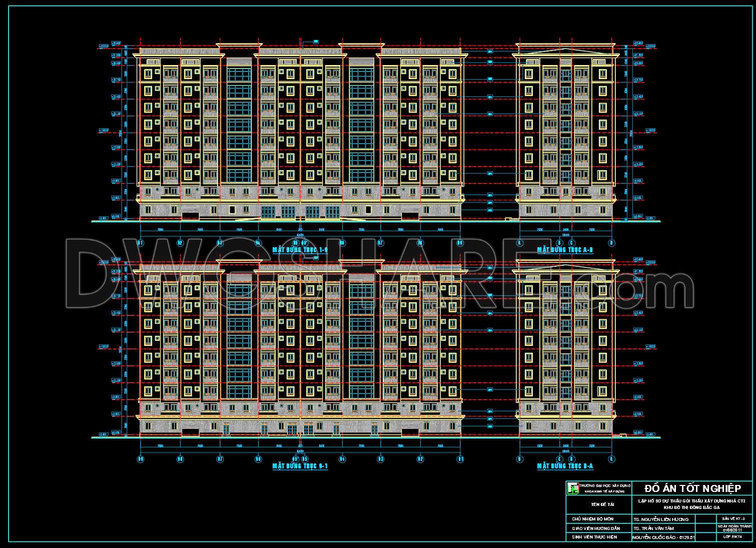Click axis bubble 03 under the top-left elevation
This screenshot has height=548, width=756.
(x=220, y=243)
